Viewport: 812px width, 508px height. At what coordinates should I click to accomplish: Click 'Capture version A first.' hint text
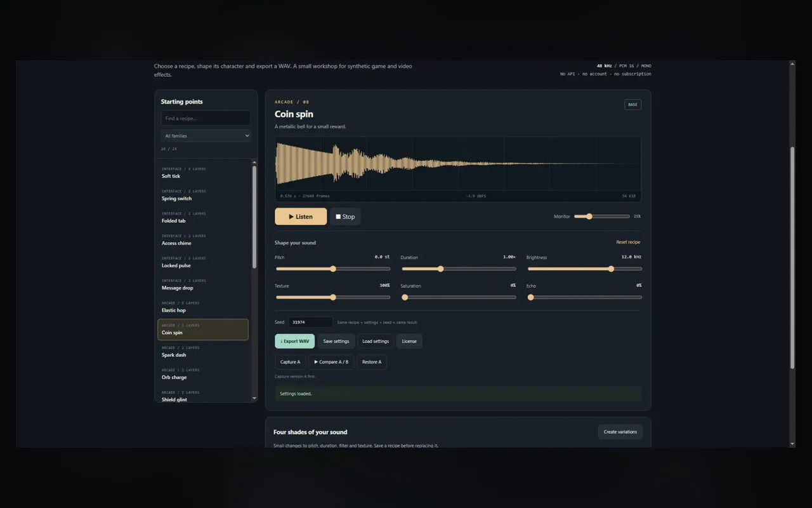295,377
